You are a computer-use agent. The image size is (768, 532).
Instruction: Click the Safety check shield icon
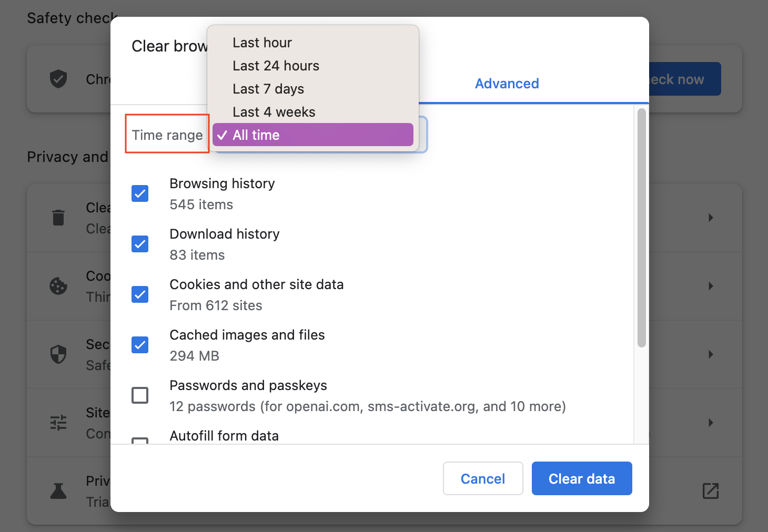58,79
